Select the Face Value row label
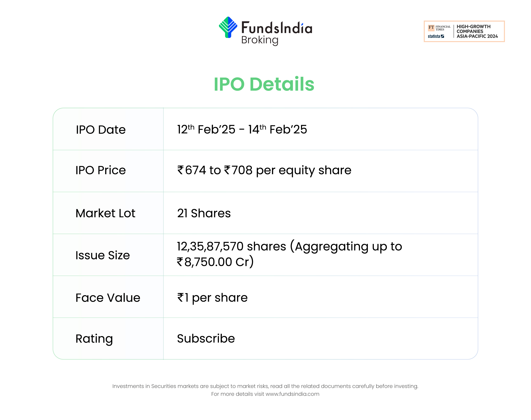Image resolution: width=531 pixels, height=420 pixels. coord(108,298)
